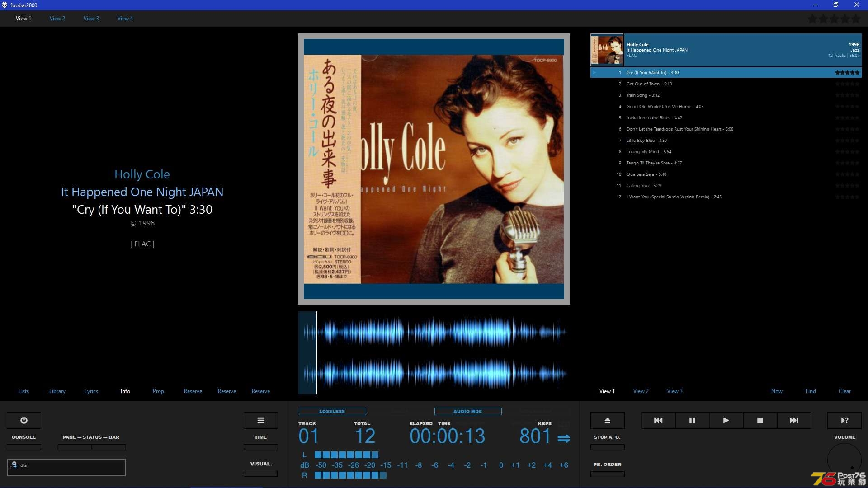Viewport: 868px width, 488px height.
Task: Select track Calling You
Action: tap(726, 186)
